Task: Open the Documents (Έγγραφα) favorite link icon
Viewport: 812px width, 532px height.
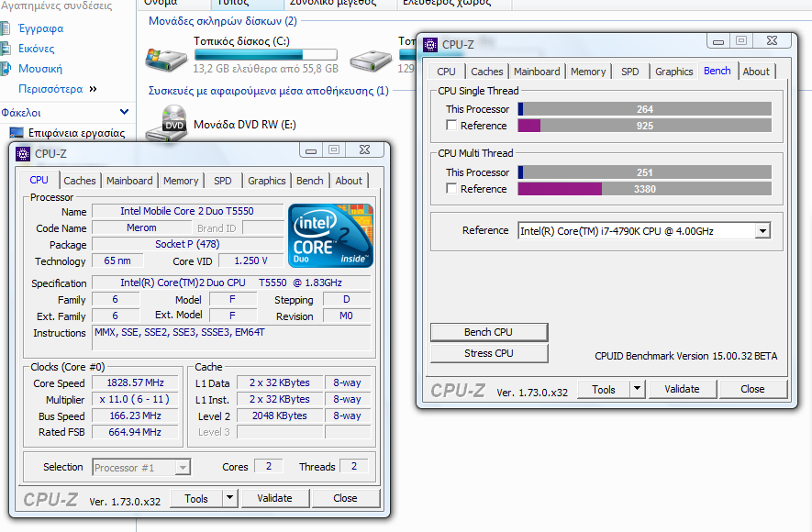Action: [x=6, y=28]
